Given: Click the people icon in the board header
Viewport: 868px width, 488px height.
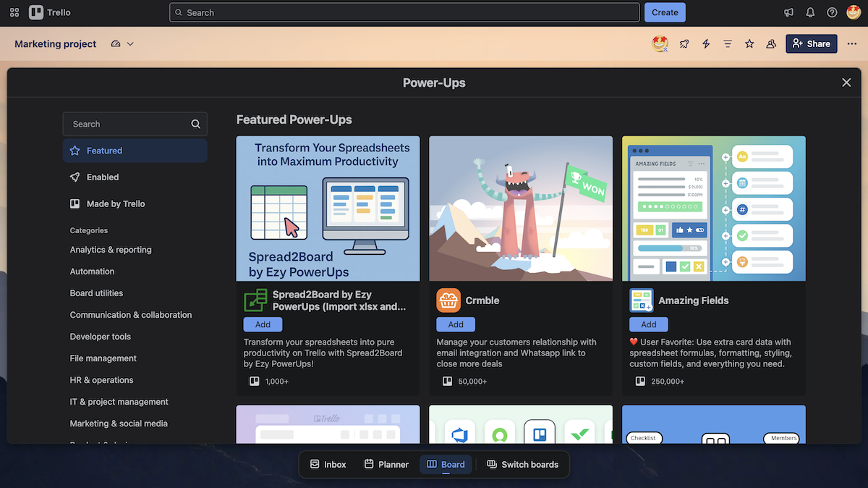Looking at the screenshot, I should (x=770, y=43).
